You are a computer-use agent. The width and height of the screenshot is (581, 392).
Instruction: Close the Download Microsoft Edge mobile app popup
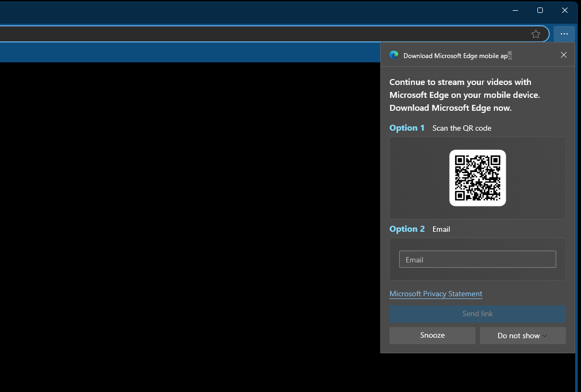[x=564, y=55]
